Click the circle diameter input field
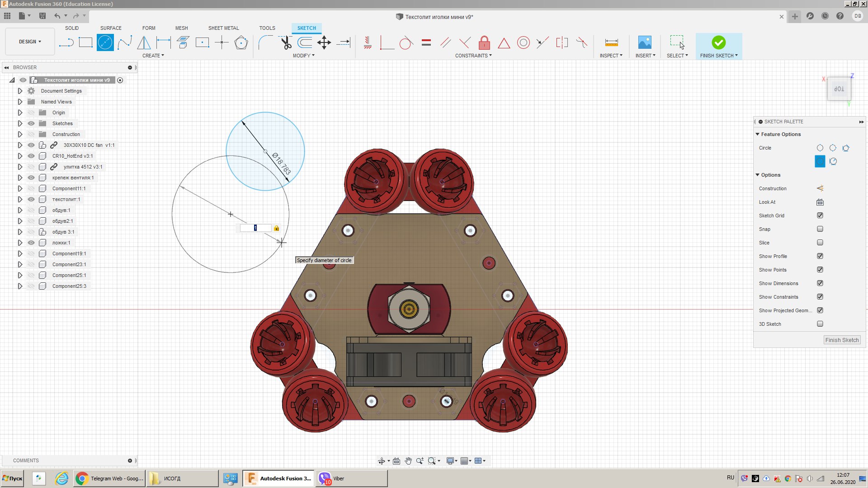 tap(255, 228)
